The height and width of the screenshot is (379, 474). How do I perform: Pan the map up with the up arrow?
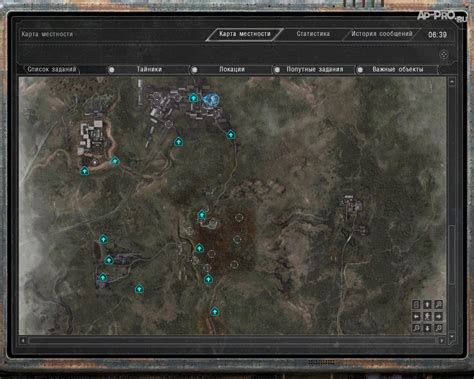[427, 304]
